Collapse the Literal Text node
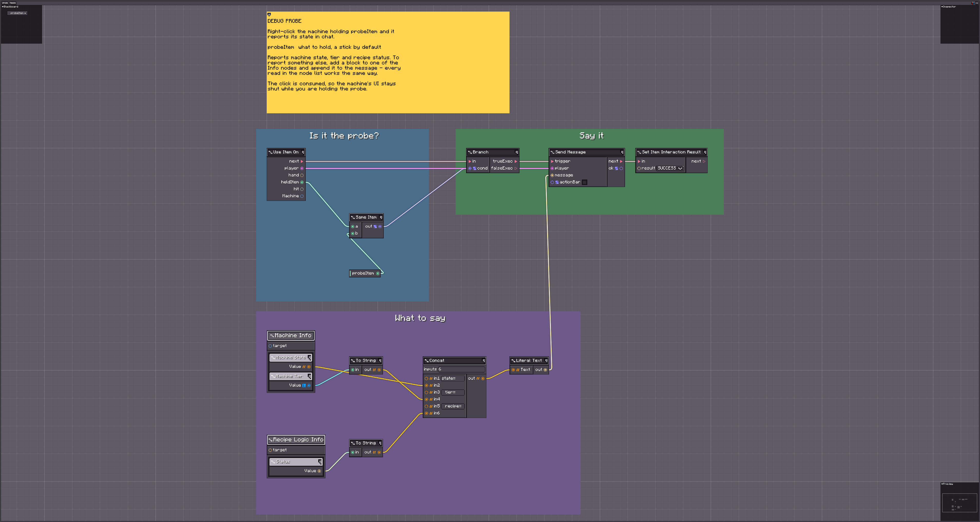 pos(546,361)
